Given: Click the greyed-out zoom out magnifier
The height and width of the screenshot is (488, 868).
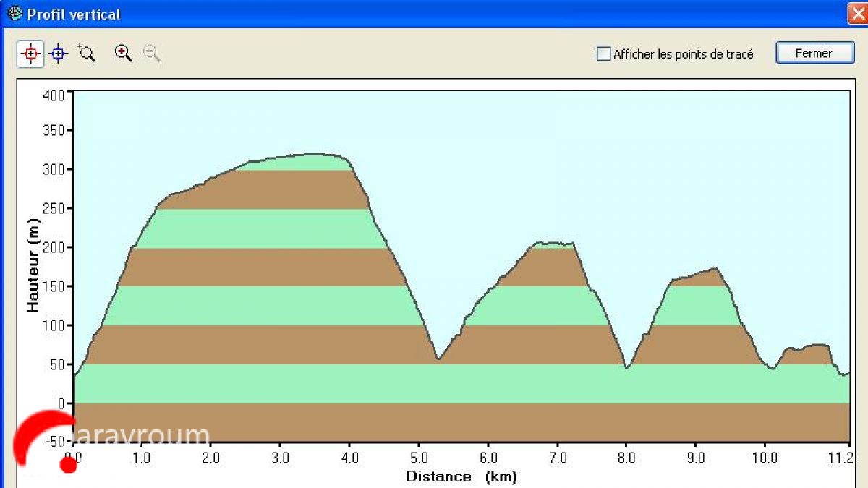Looking at the screenshot, I should point(151,53).
